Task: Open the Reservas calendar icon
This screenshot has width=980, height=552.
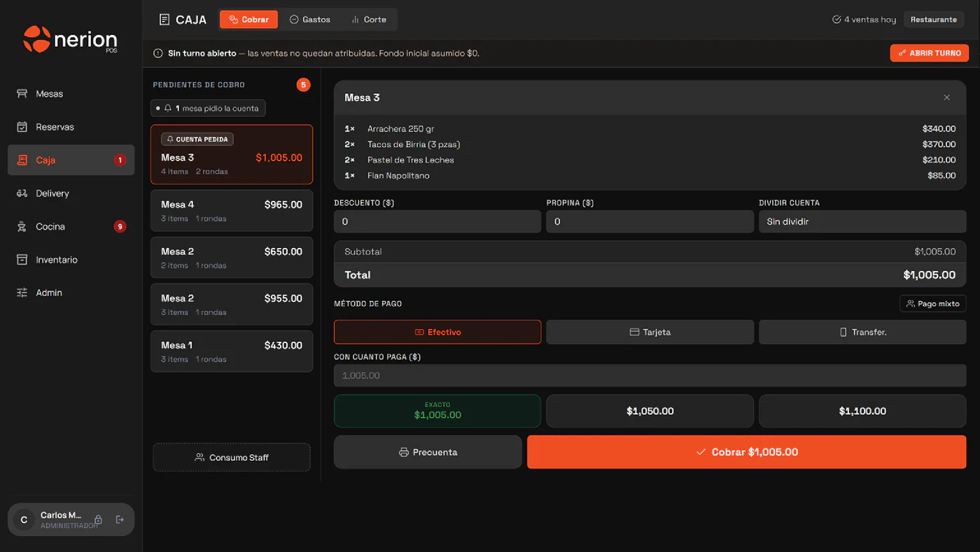Action: coord(22,127)
